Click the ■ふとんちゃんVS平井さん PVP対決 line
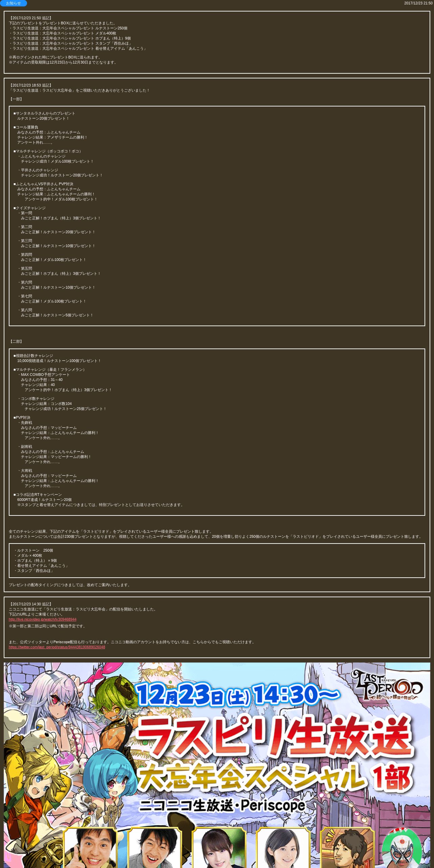Screen dimensions: 434x868 (43, 184)
